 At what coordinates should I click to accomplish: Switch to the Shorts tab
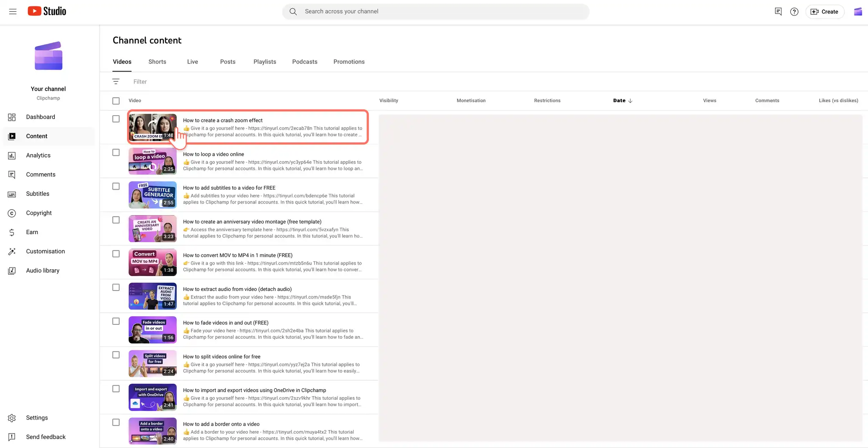coord(157,62)
